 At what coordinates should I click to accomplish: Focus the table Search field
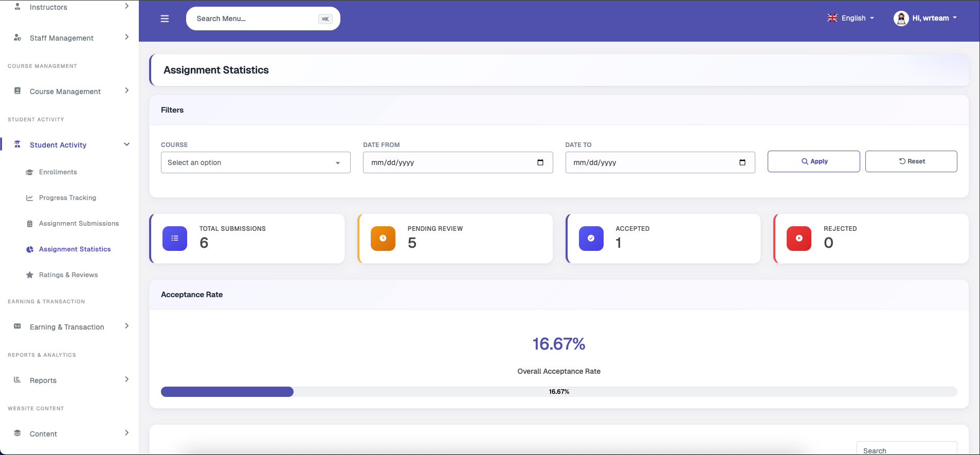pos(906,449)
